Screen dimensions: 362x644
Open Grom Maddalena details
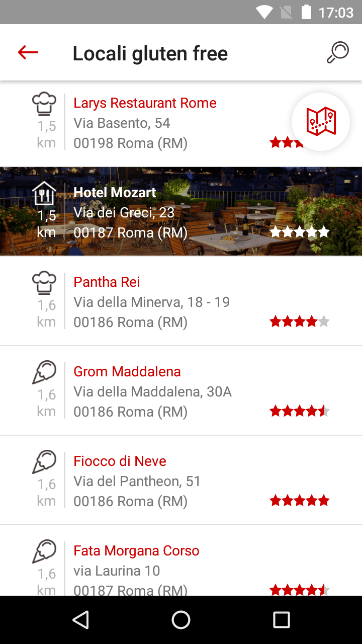coord(127,372)
